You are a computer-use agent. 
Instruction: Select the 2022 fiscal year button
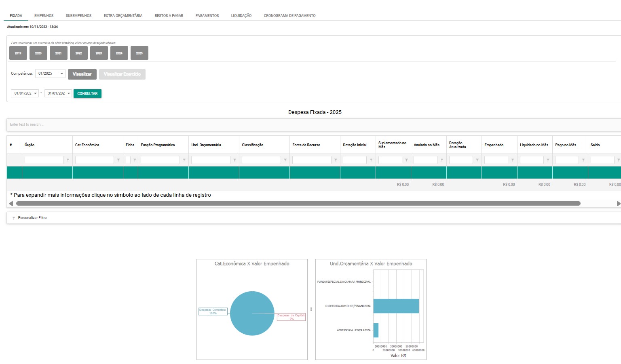pos(78,53)
